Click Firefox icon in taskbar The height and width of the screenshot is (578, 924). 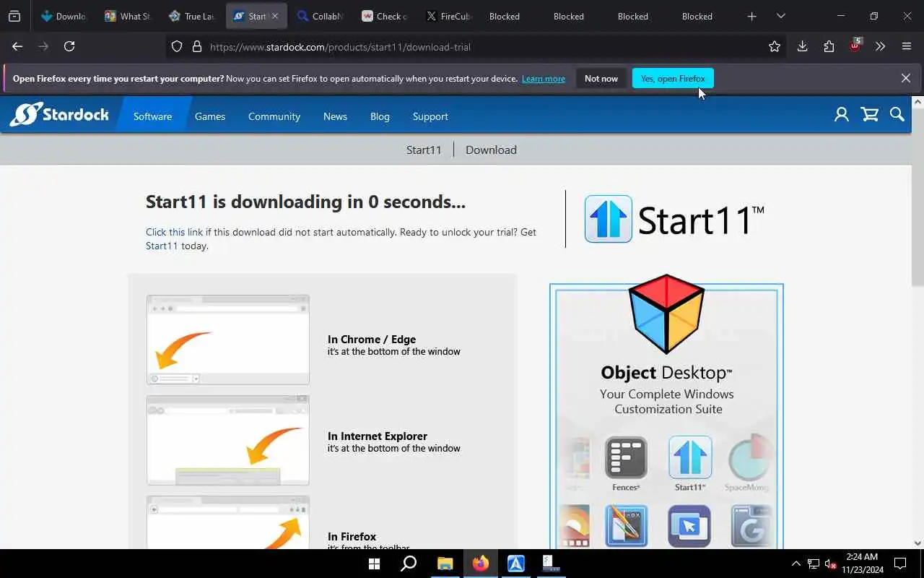(481, 564)
